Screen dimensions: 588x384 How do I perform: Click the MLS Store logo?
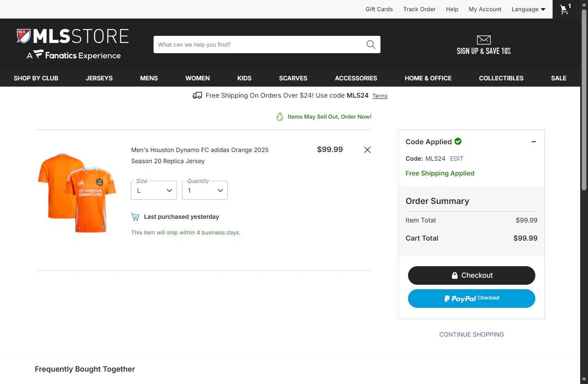(73, 36)
